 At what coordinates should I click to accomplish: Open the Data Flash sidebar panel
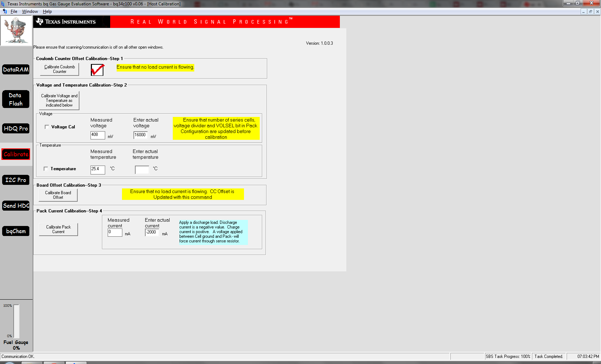16,99
